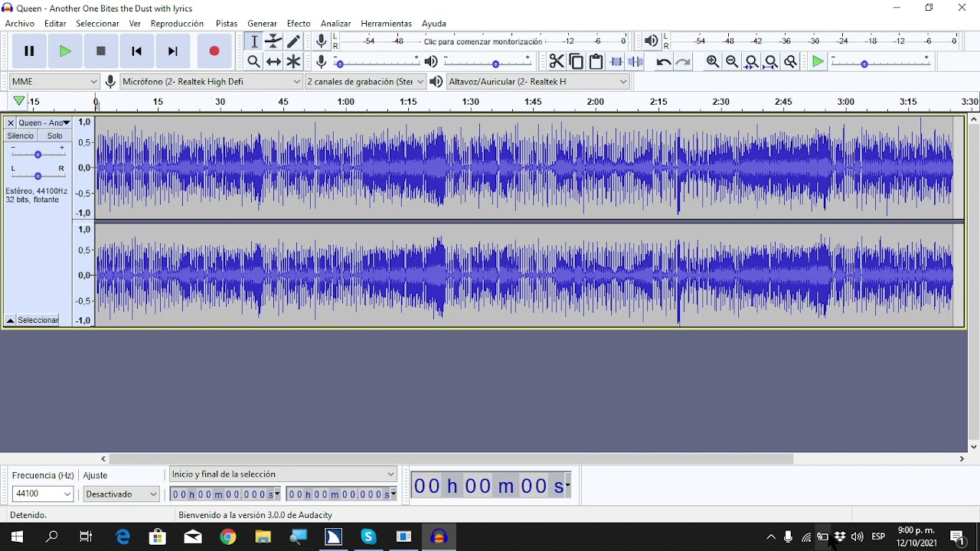This screenshot has height=551, width=980.
Task: Skip to end of the track
Action: pyautogui.click(x=173, y=51)
